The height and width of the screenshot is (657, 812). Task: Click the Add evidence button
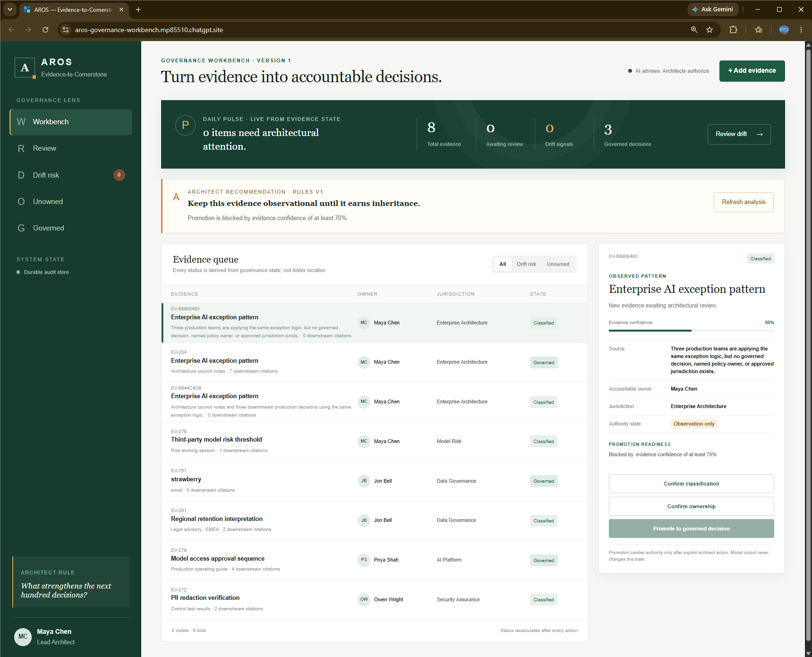(752, 71)
